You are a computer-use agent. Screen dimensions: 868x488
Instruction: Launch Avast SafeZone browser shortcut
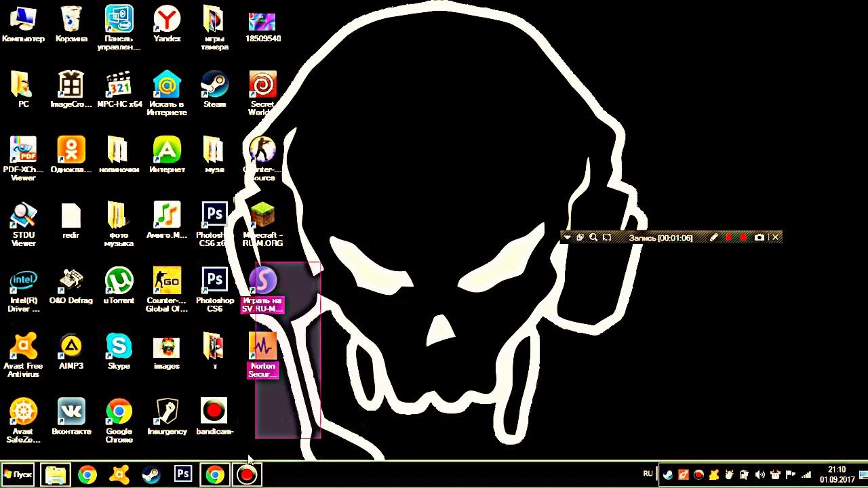[23, 421]
